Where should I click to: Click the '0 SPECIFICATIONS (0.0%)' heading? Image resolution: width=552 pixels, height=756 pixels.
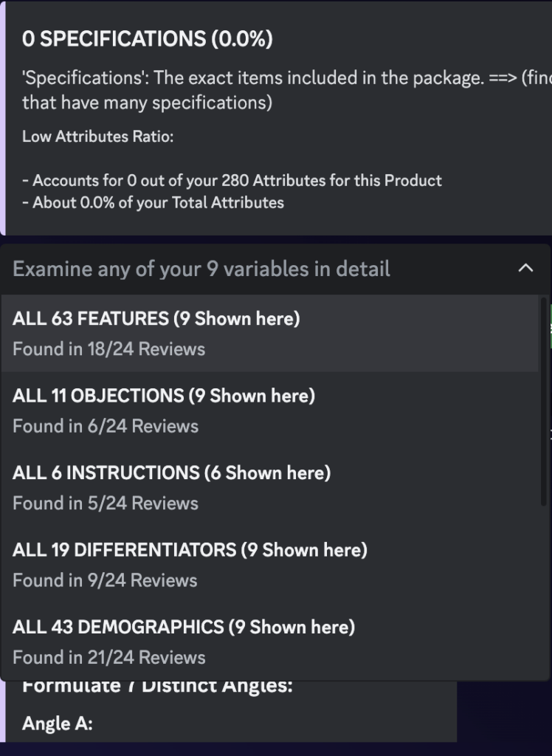148,38
